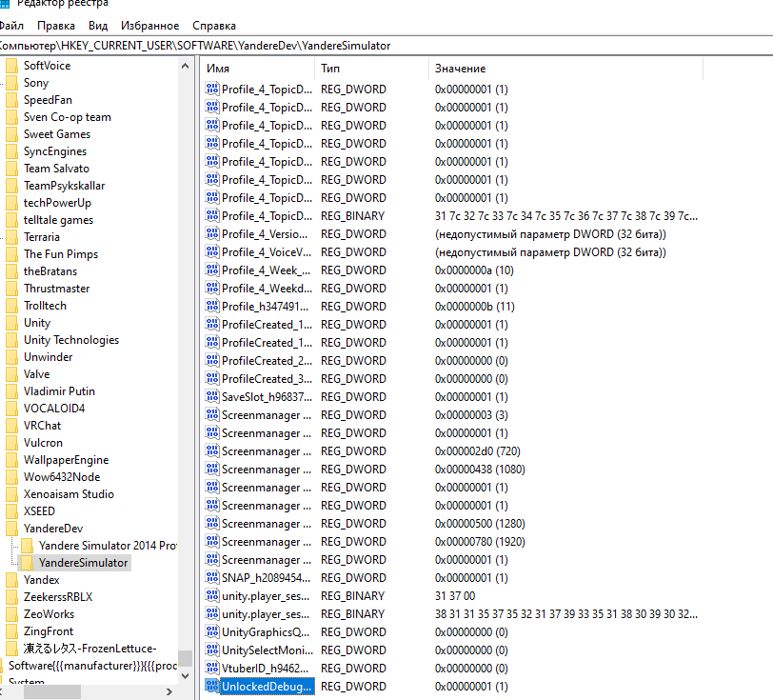
Task: Click the icon of Profile_4_VoiceV... value
Action: (x=212, y=252)
